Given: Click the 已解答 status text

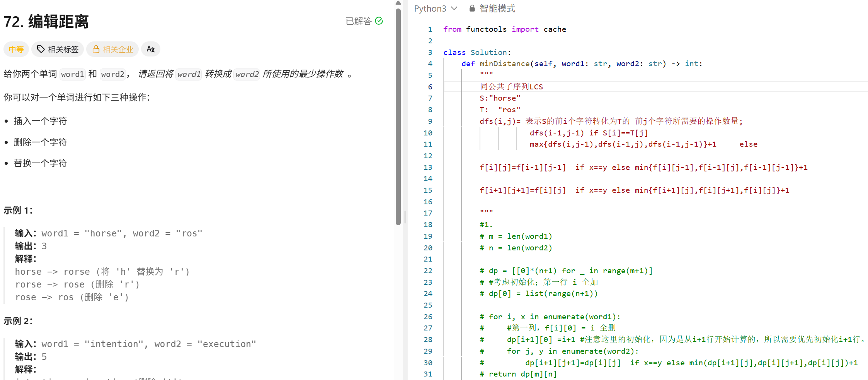Looking at the screenshot, I should (x=358, y=21).
